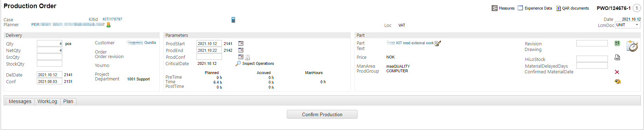The image size is (644, 130).
Task: Open the ProdStart calendar picker
Action: coord(241,44)
